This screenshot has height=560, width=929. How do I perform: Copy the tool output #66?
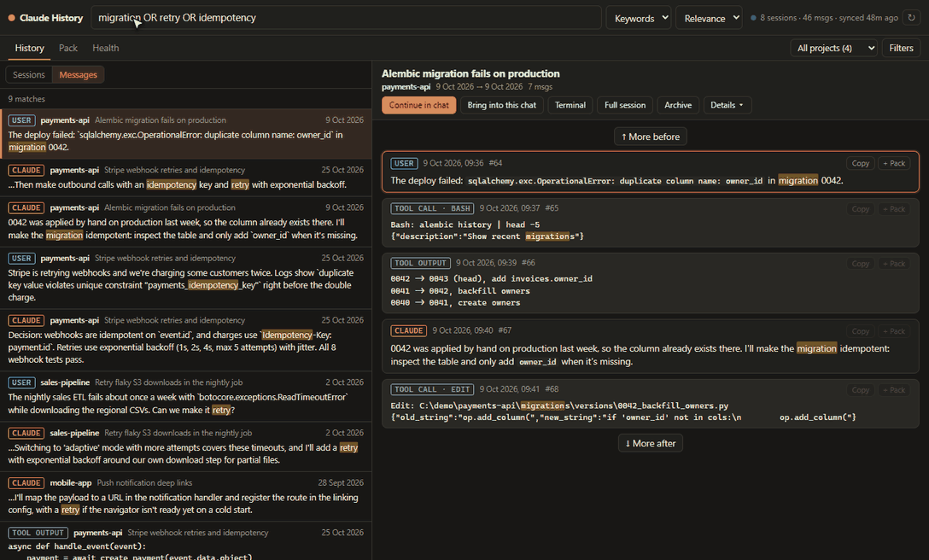[861, 263]
